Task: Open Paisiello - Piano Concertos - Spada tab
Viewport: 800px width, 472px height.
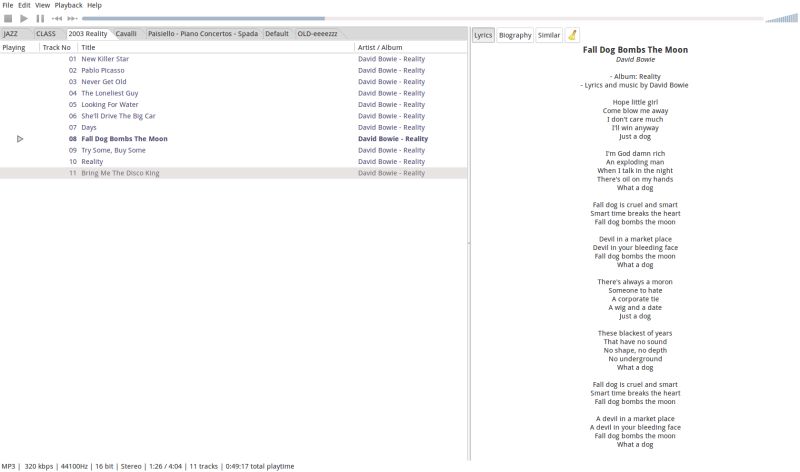Action: (203, 34)
